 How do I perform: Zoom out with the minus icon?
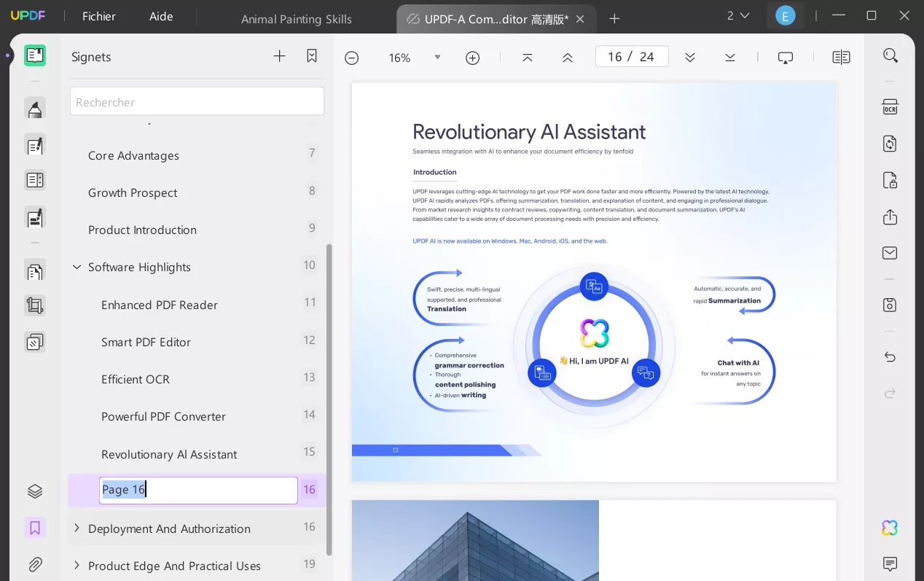coord(352,58)
